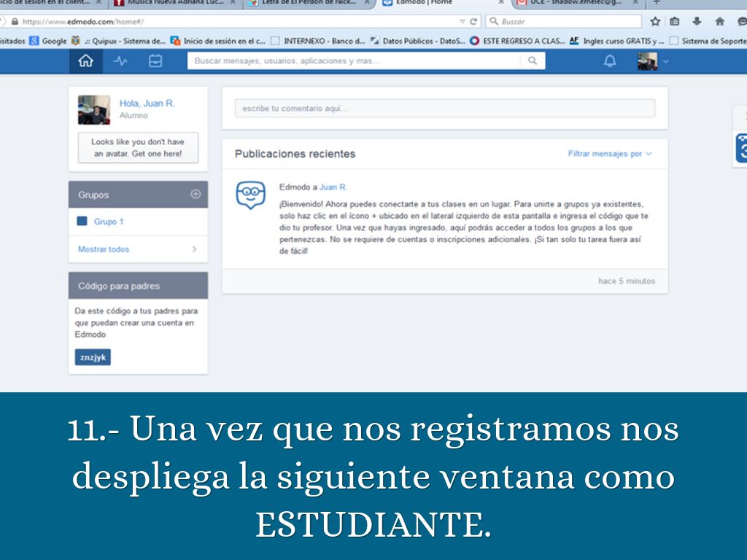The image size is (747, 560).
Task: Click the Get one here avatar button
Action: (138, 148)
